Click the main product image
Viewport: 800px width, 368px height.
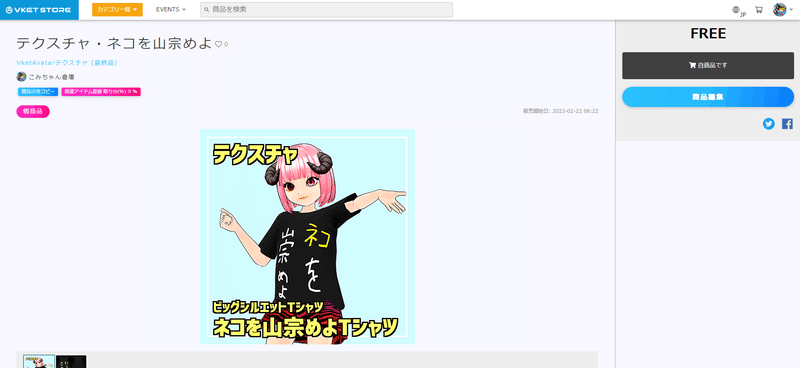click(x=307, y=236)
